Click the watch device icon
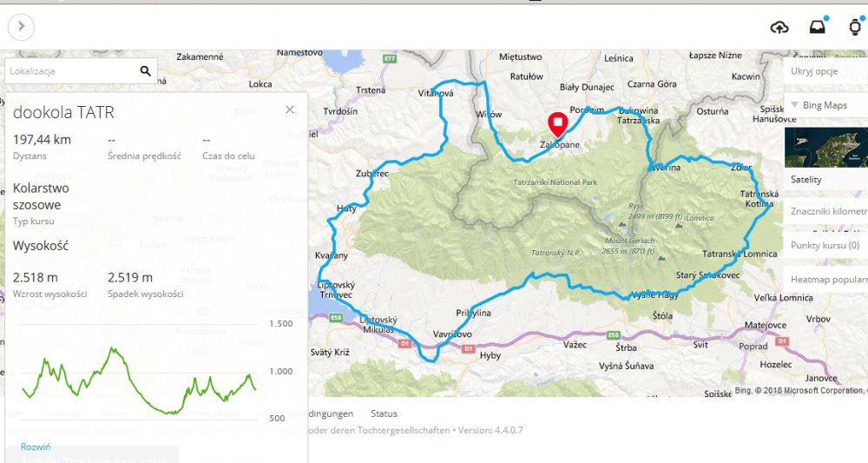The height and width of the screenshot is (463, 868). [855, 27]
